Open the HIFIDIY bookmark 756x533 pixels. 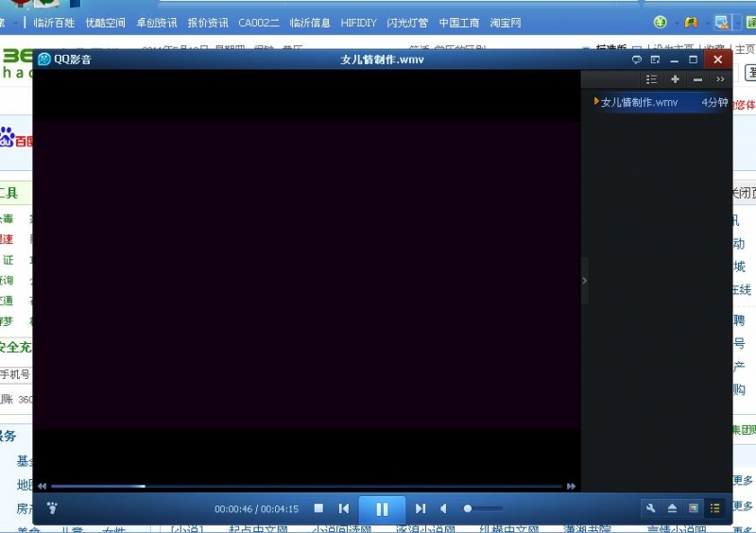(x=359, y=23)
